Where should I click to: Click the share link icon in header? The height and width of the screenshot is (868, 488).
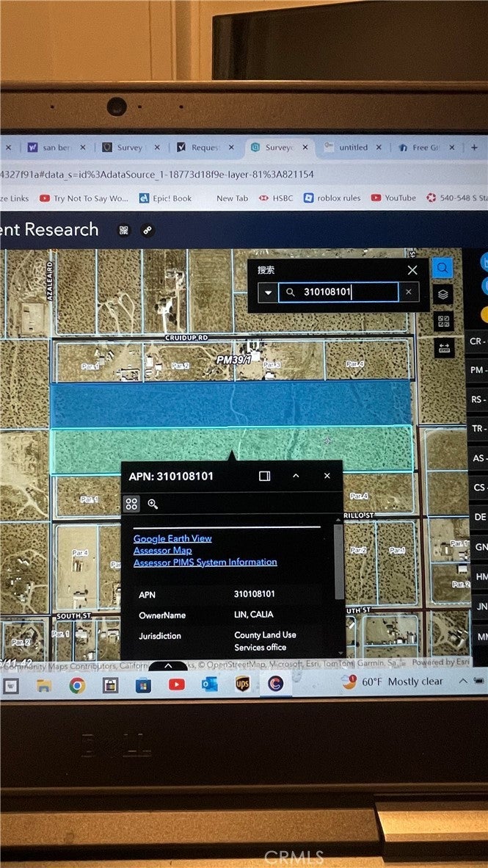pyautogui.click(x=148, y=230)
